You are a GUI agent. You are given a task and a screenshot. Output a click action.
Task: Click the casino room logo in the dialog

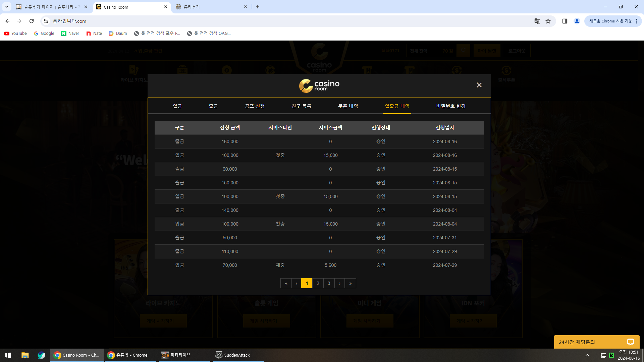tap(319, 86)
